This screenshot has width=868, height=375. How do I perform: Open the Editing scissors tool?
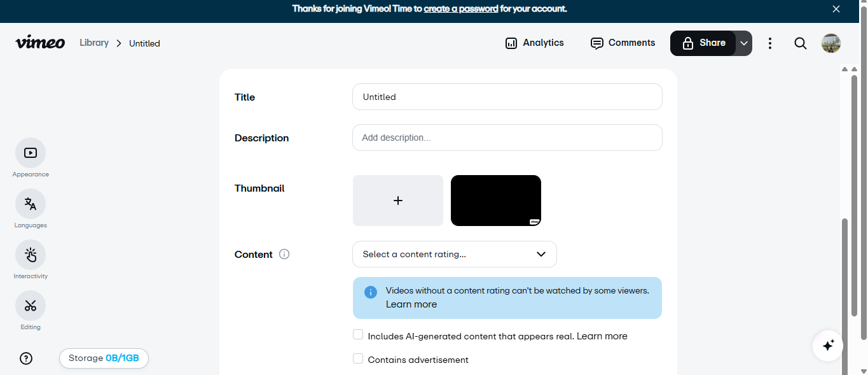click(x=31, y=306)
